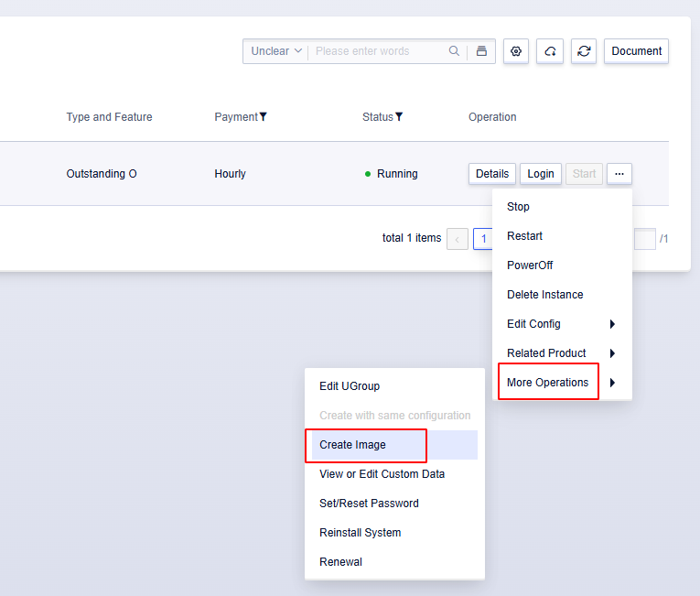
Task: Expand the More Operations submenu
Action: click(562, 383)
